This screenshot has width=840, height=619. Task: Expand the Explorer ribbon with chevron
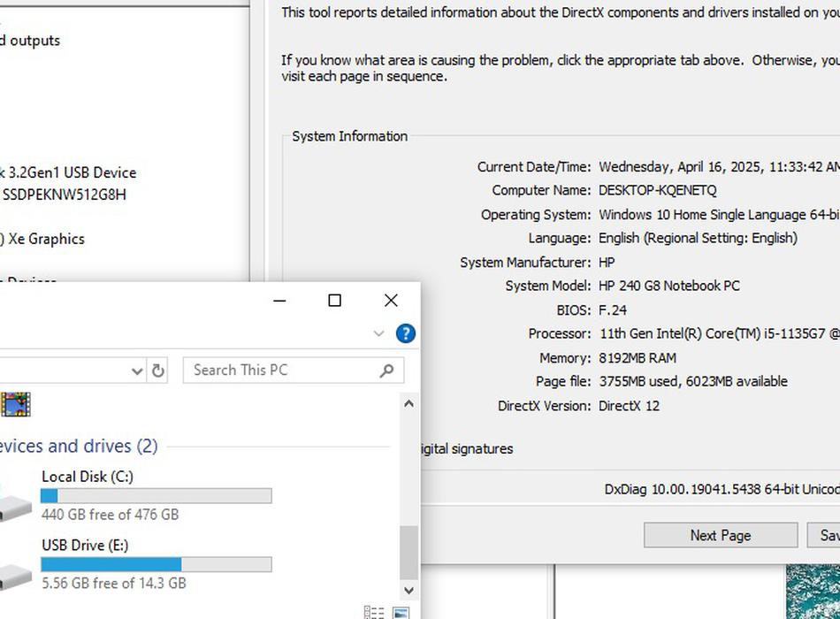point(378,333)
